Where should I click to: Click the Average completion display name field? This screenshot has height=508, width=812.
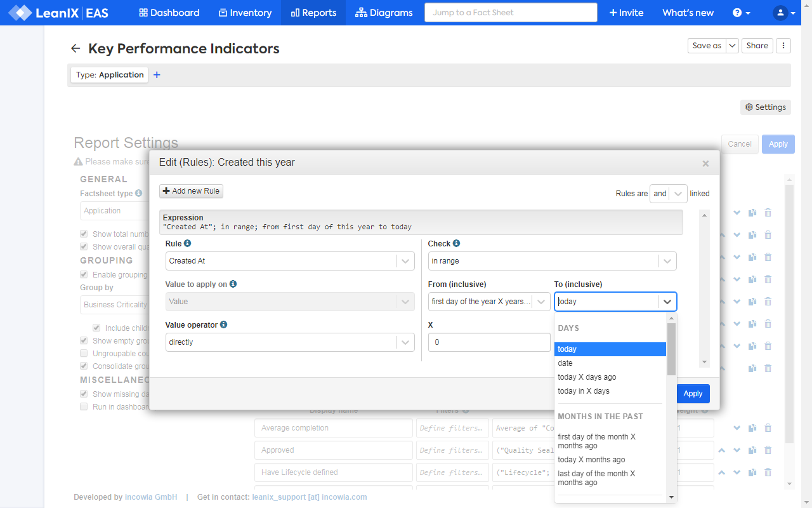pos(334,428)
